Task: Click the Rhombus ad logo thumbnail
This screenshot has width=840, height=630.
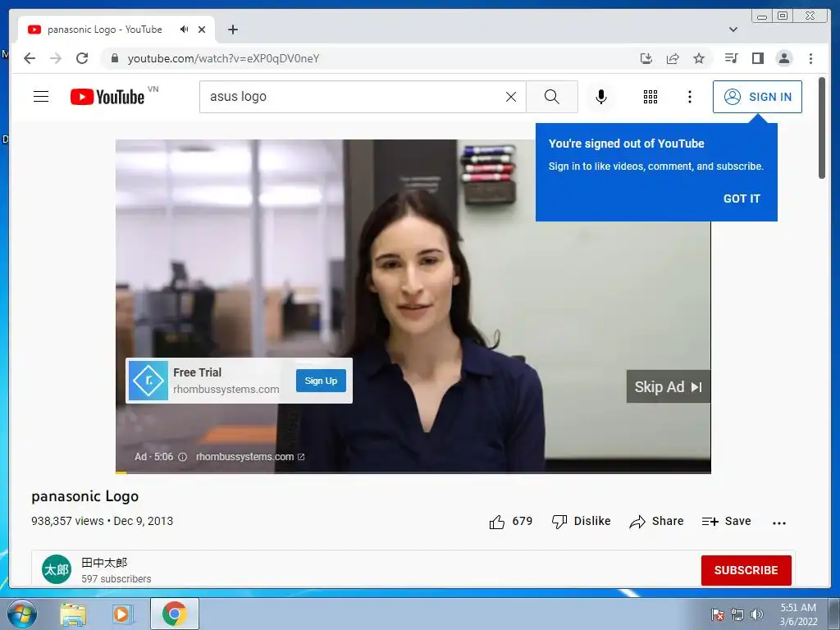Action: [148, 381]
